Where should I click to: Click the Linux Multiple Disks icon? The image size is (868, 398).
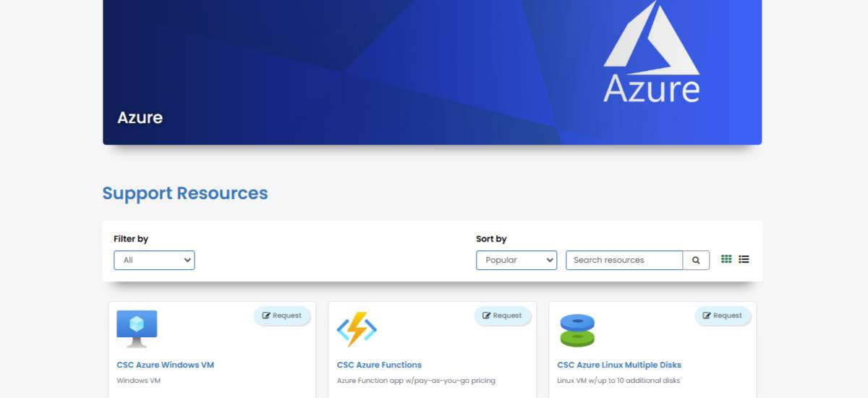click(576, 330)
